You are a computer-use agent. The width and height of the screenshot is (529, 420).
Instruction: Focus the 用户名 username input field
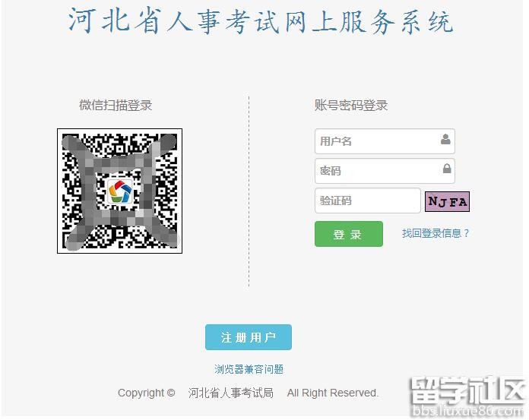pos(385,141)
